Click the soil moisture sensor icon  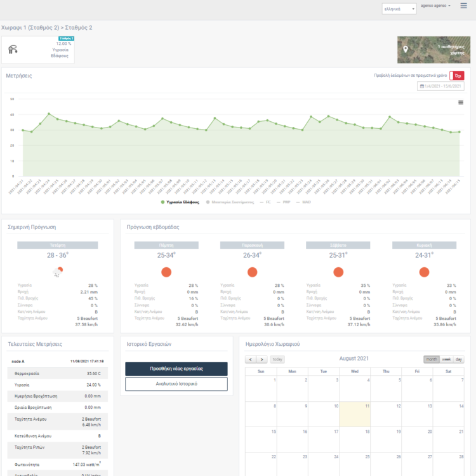[13, 49]
